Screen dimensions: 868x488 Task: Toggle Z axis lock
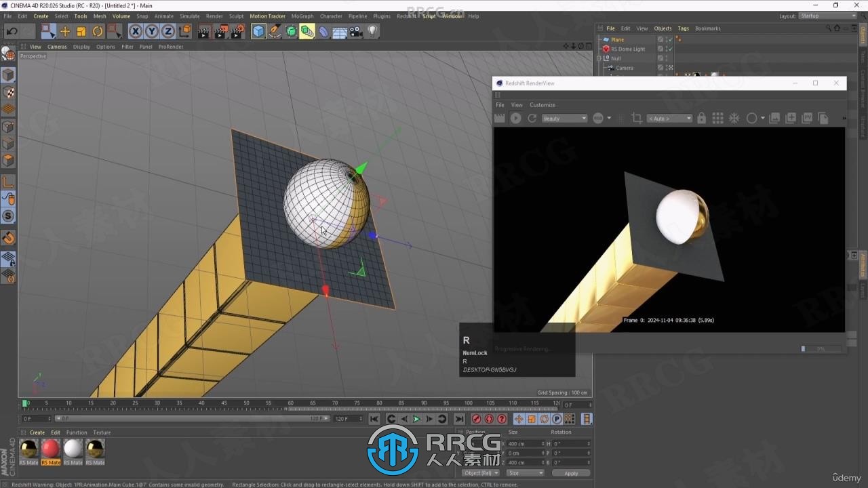tap(167, 31)
